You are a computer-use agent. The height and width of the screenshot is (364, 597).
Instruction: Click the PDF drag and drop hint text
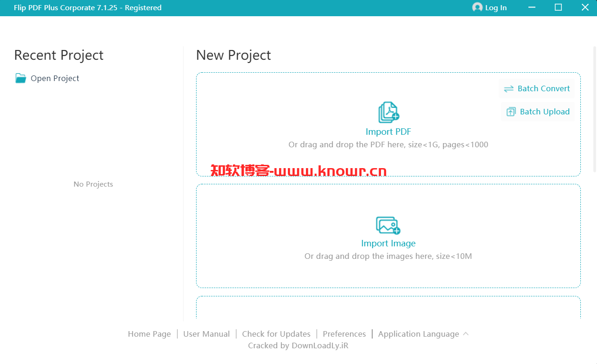tap(388, 144)
